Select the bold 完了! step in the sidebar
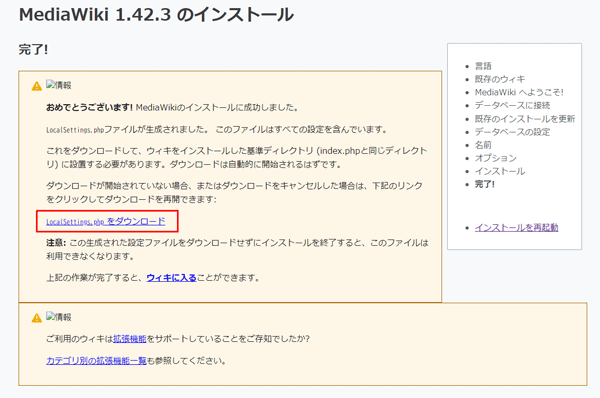This screenshot has height=398, width=600. point(484,184)
